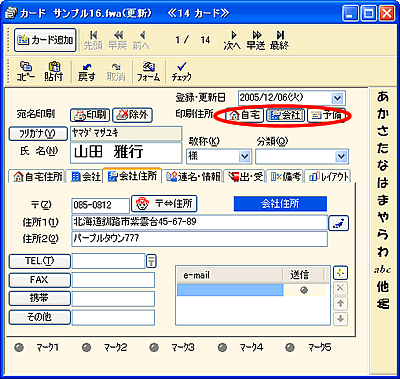The image size is (400, 379).
Task: Open the 備考 notes tab
Action: [285, 176]
